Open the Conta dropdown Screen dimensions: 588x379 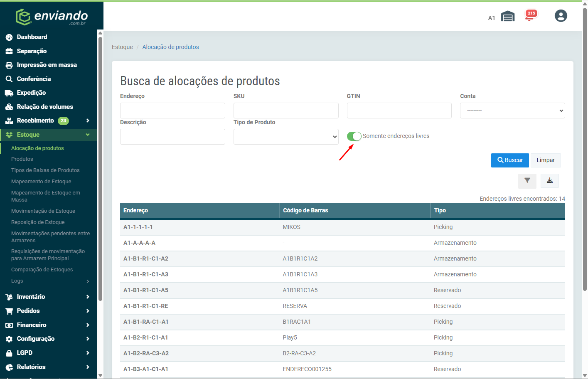pos(512,111)
